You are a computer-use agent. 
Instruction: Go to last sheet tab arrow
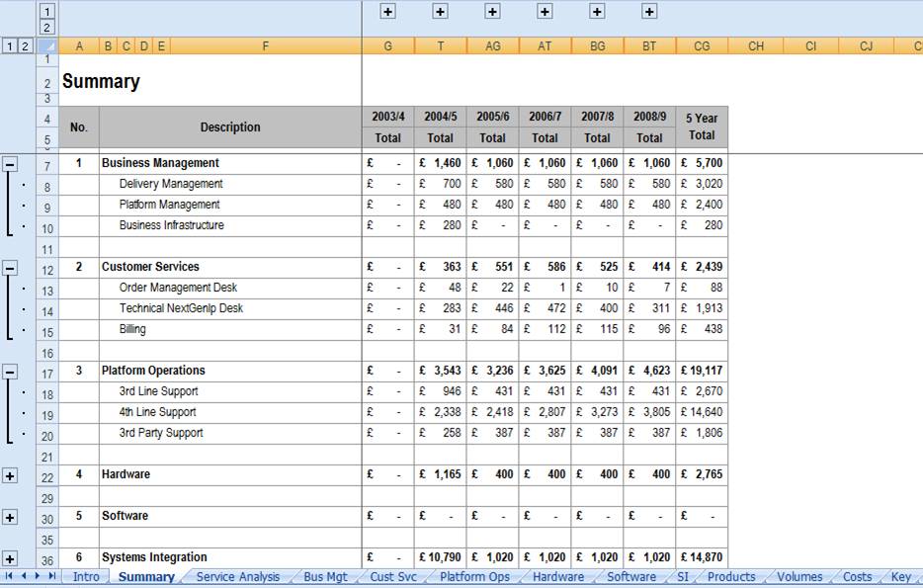pyautogui.click(x=51, y=576)
